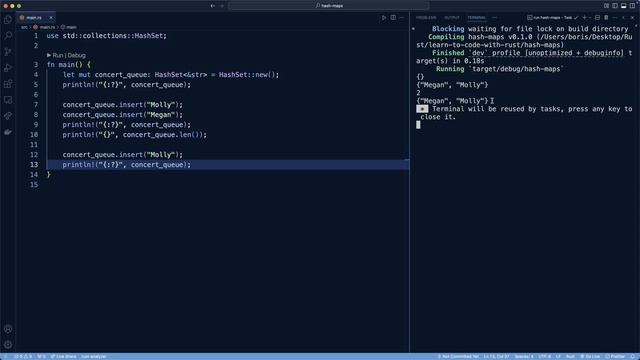Toggle secondary side bar visibility
The height and width of the screenshot is (360, 640).
tap(632, 6)
